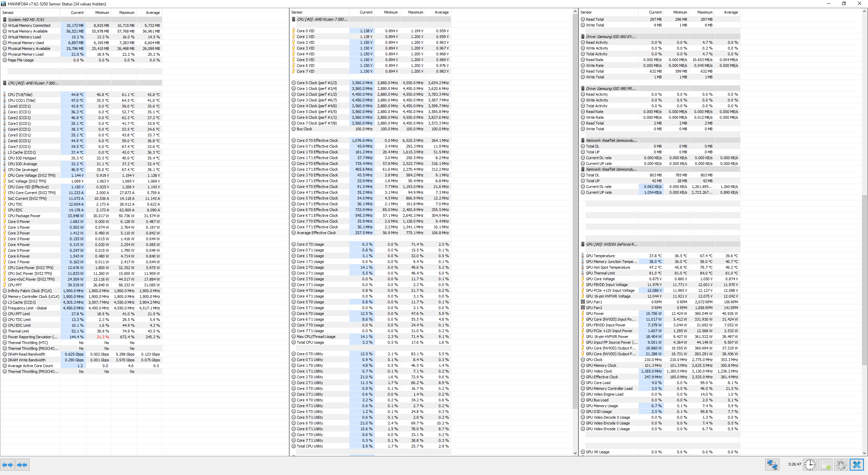This screenshot has height=475, width=868.
Task: Select Core 0 Clock sensor row
Action: [x=316, y=83]
